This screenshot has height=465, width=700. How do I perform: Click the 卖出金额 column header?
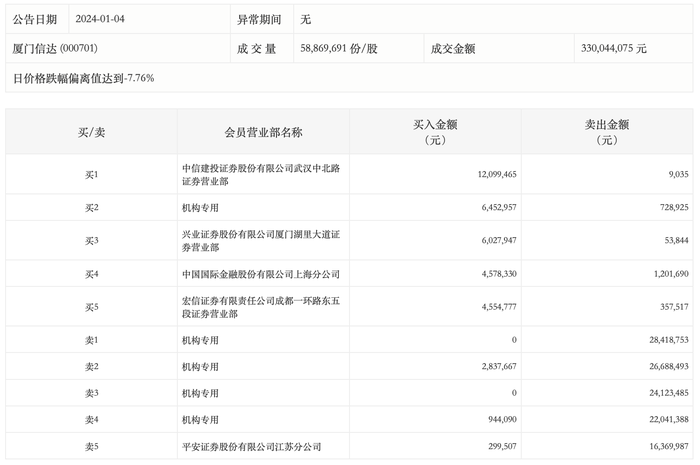[607, 132]
